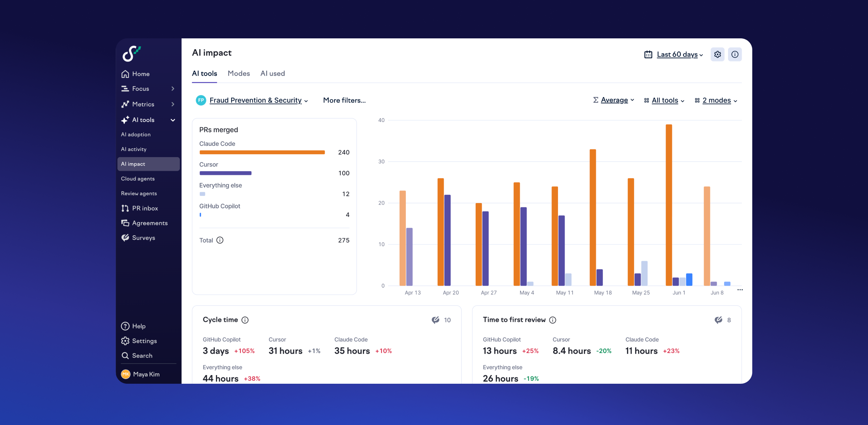Click chart overflow ellipsis near Jun 8
The image size is (868, 425).
pyautogui.click(x=740, y=290)
